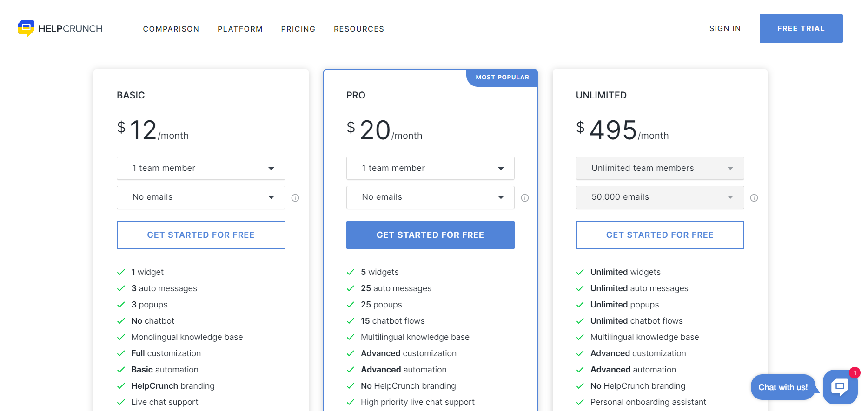
Task: Open Pro plan No emails dropdown
Action: click(x=431, y=197)
